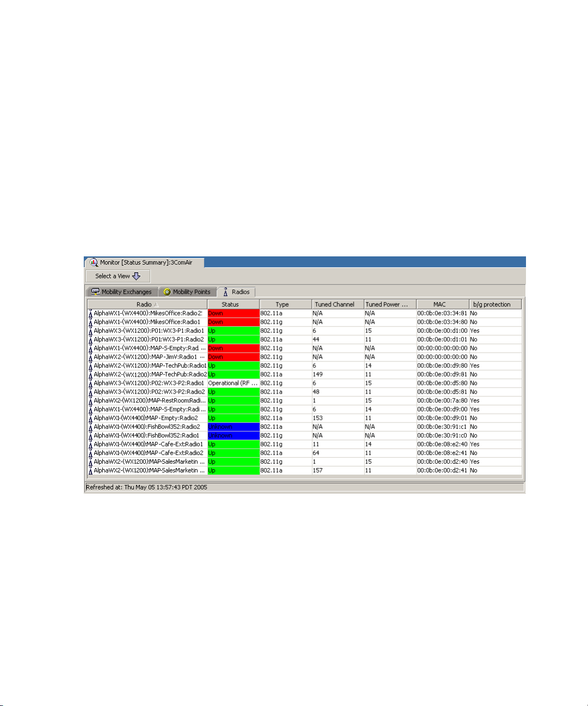This screenshot has height=706, width=588.
Task: Click the Monitor [Status Summary]:3ComAir tab
Action: [x=144, y=262]
